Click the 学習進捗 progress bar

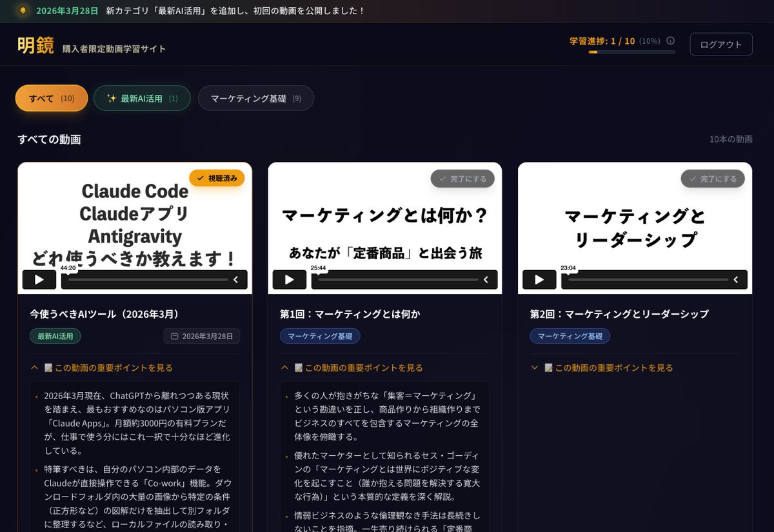631,52
